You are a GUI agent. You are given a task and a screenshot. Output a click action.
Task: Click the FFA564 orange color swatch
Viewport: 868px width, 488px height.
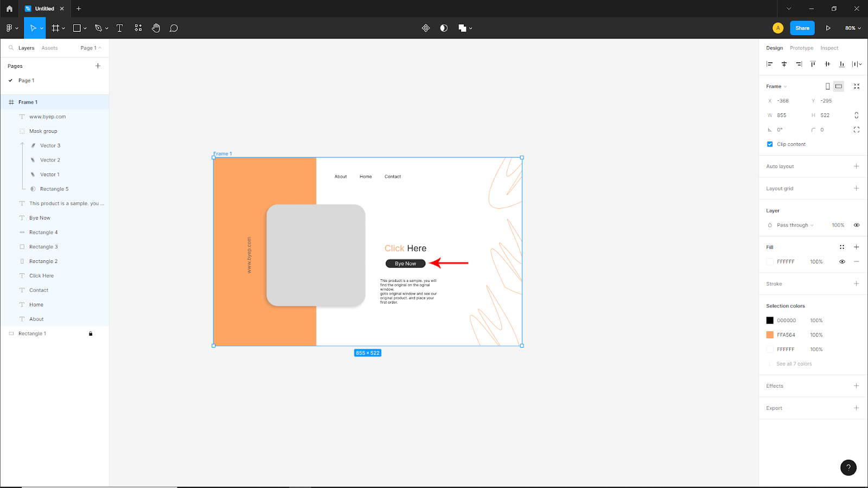tap(770, 335)
